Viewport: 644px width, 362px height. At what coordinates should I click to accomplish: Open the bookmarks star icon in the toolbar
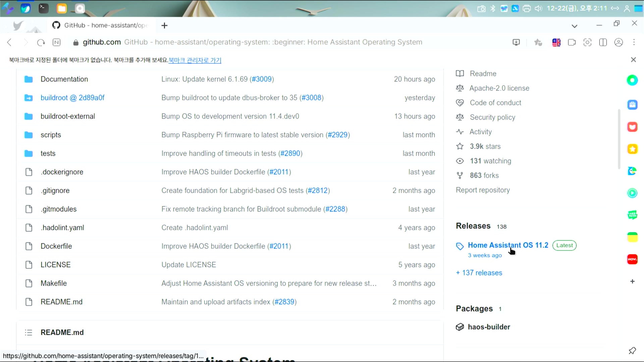pos(538,43)
